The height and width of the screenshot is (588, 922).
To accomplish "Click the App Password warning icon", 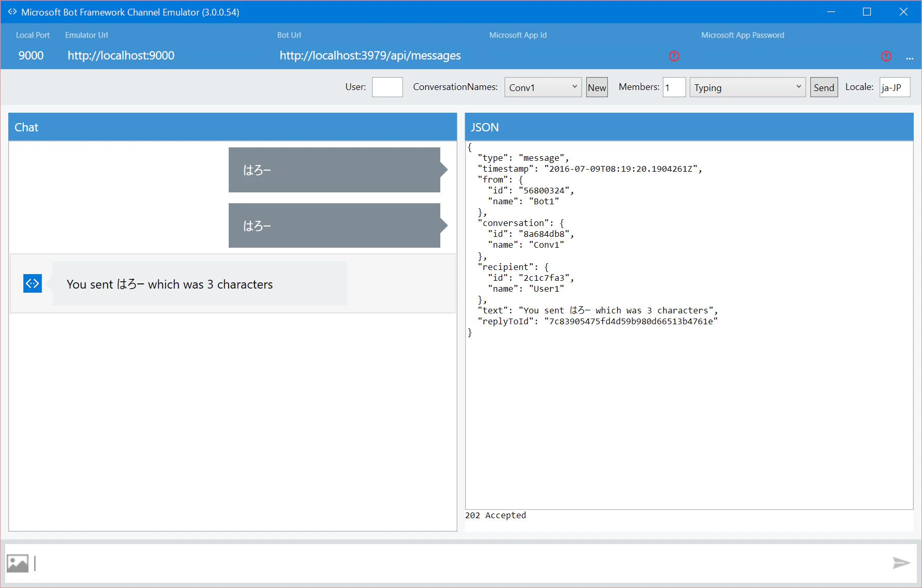I will click(x=886, y=56).
